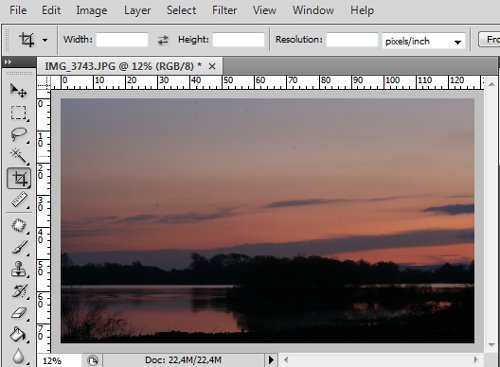Select the Crop tool in toolbox

tap(19, 179)
